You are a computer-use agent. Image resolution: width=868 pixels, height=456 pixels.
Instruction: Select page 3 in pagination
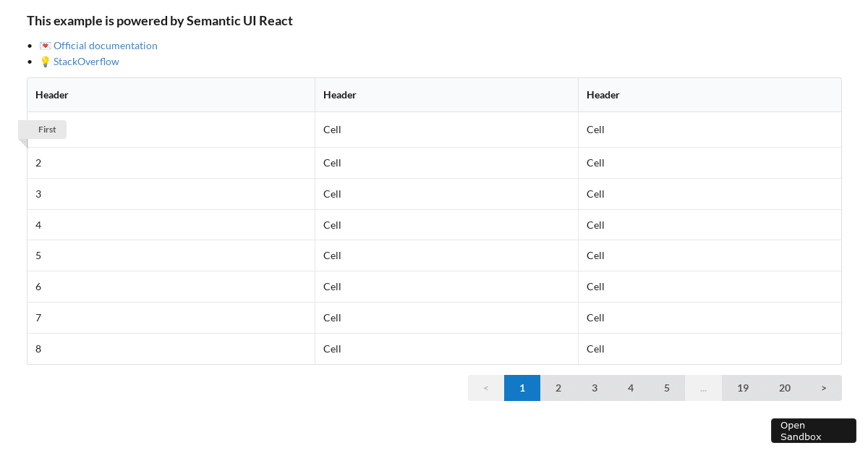595,388
